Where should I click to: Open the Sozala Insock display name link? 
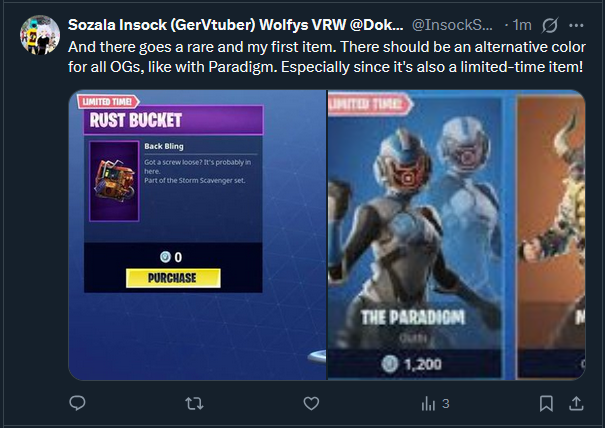pos(236,25)
